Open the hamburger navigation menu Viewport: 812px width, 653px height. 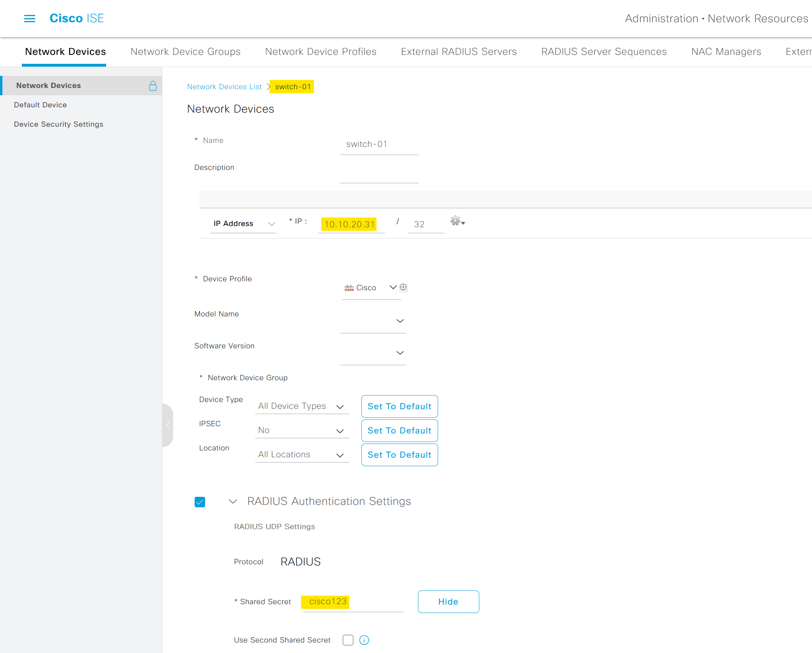[29, 18]
